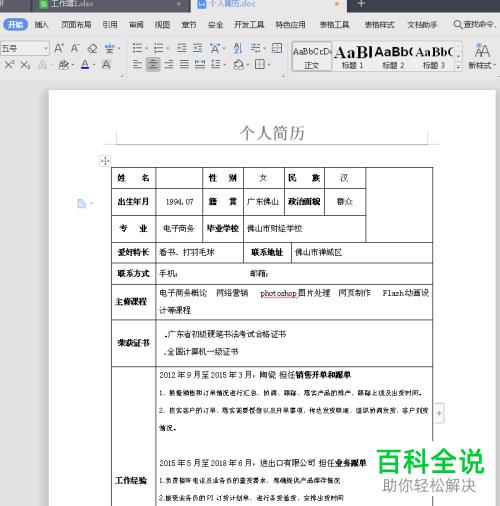Click the 电子商务 table cell

click(x=179, y=229)
